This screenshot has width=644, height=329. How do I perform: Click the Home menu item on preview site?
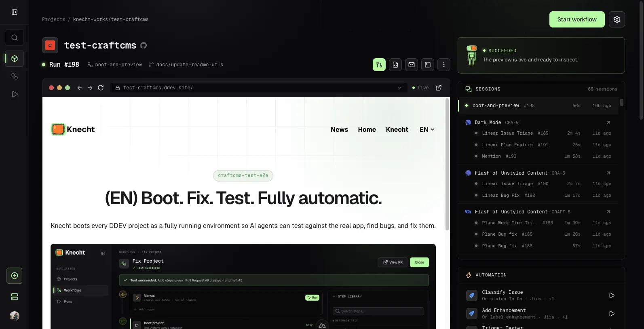click(367, 129)
